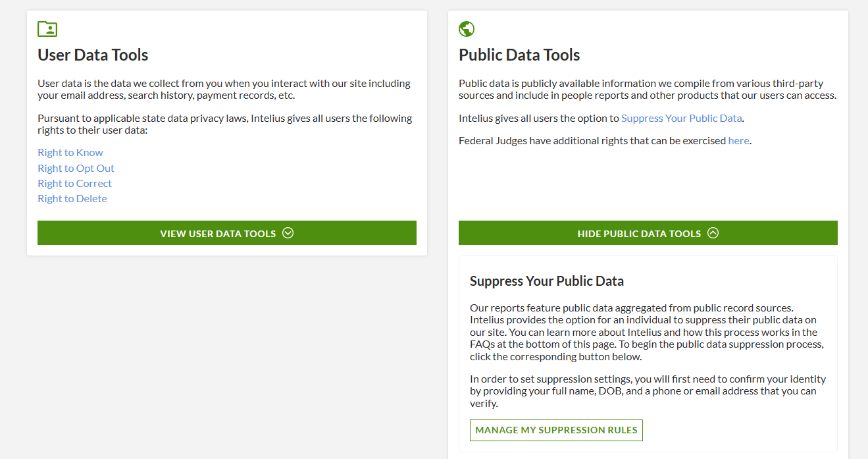The width and height of the screenshot is (868, 459).
Task: Click the User Data Tools heading
Action: [x=93, y=55]
